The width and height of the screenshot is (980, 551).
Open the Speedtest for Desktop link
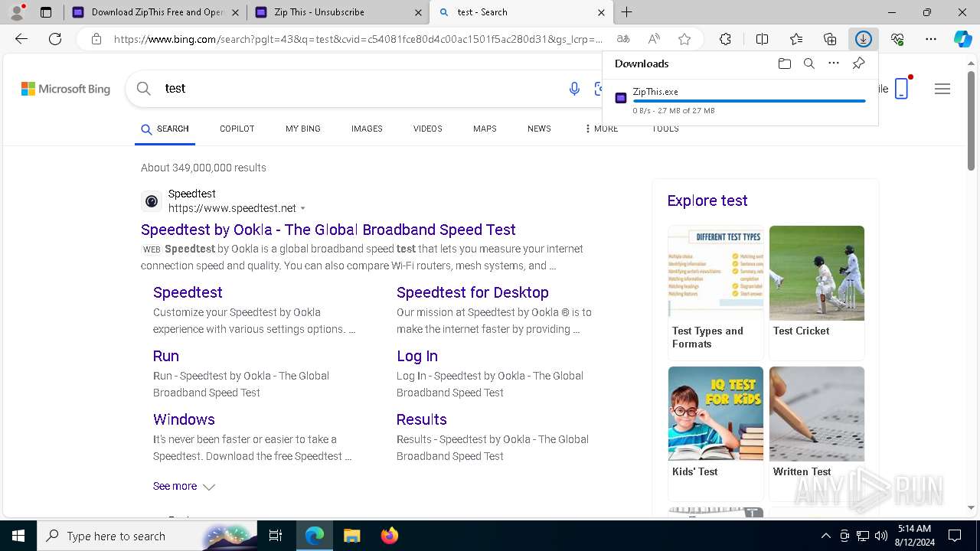[472, 292]
